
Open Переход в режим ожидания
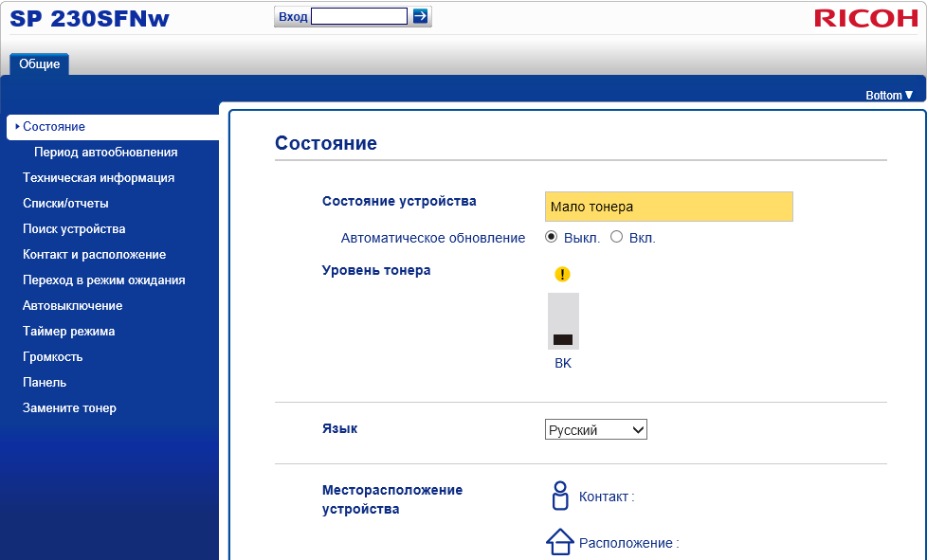pos(104,280)
